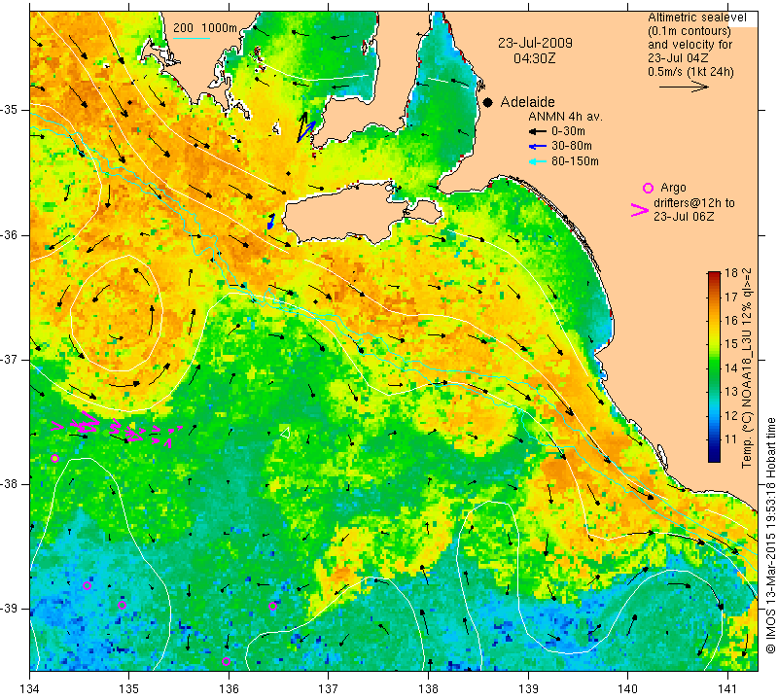Click the '30-80m' depth label
This screenshot has height=700, width=778.
pyautogui.click(x=572, y=146)
